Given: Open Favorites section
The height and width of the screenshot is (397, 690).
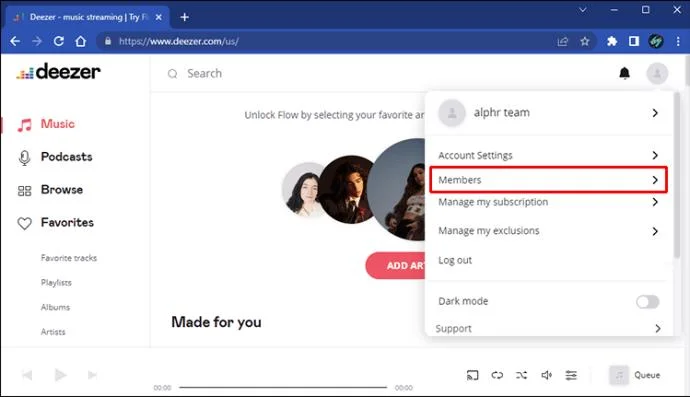Looking at the screenshot, I should (67, 222).
